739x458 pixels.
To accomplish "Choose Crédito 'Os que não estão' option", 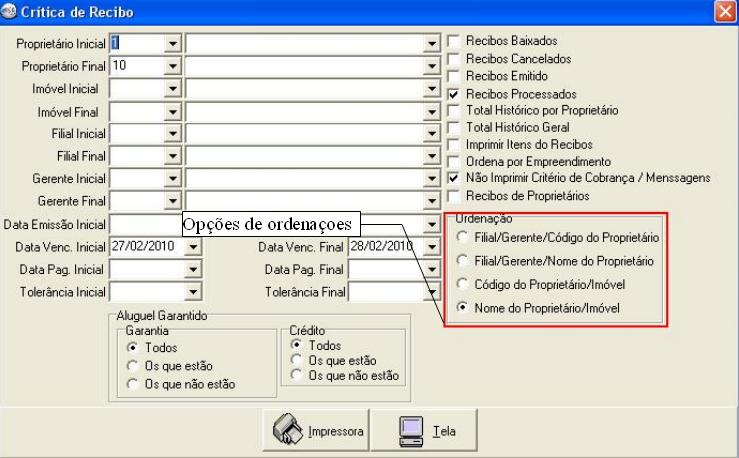I will point(295,376).
